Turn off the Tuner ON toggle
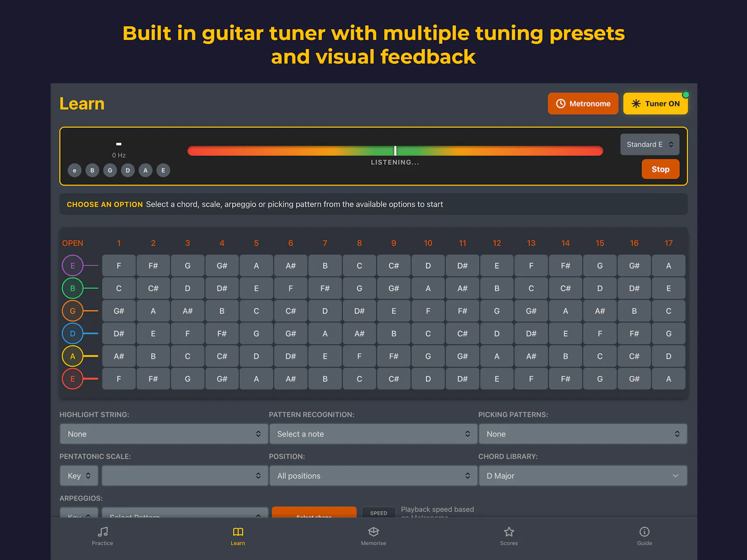Viewport: 747px width, 560px height. 655,104
